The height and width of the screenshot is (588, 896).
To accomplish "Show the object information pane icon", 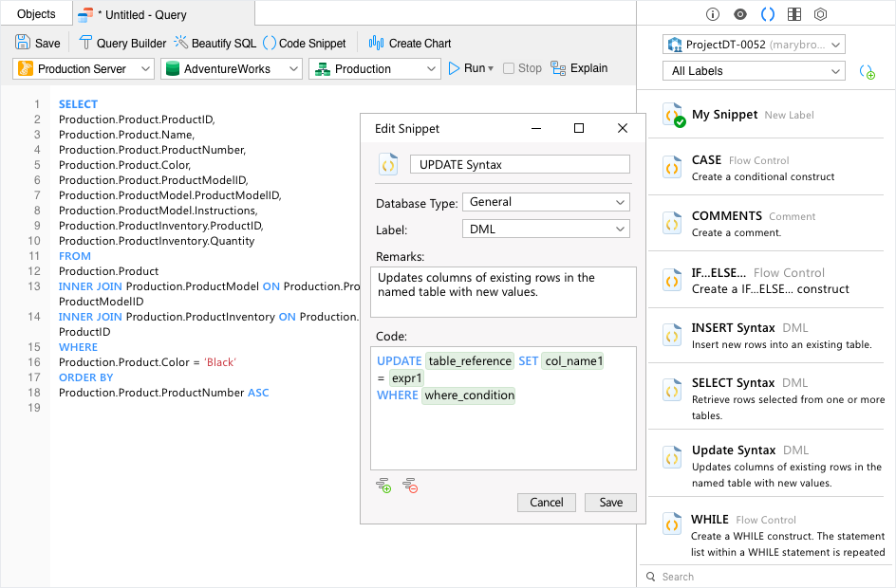I will pos(713,14).
